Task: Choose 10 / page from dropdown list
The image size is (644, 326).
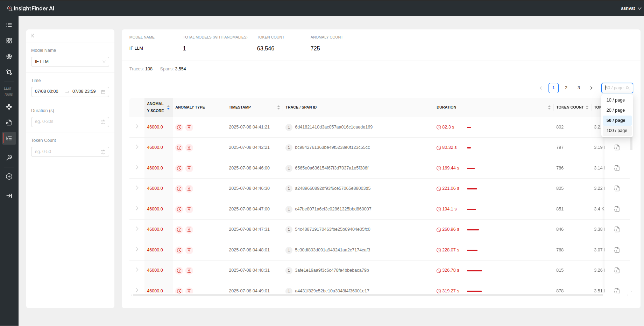Action: 615,100
